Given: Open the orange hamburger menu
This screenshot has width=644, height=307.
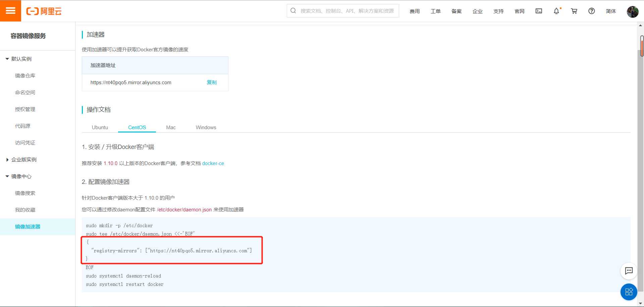Looking at the screenshot, I should pos(10,11).
